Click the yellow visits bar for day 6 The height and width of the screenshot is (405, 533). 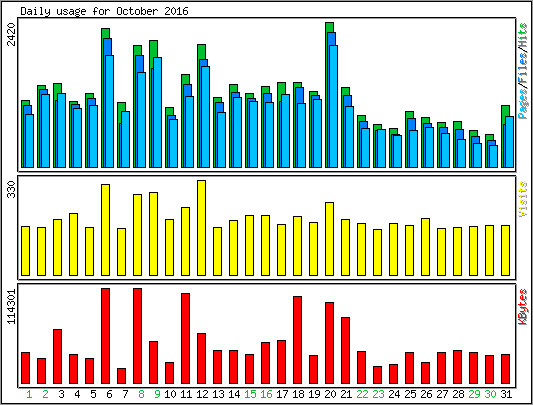click(105, 230)
